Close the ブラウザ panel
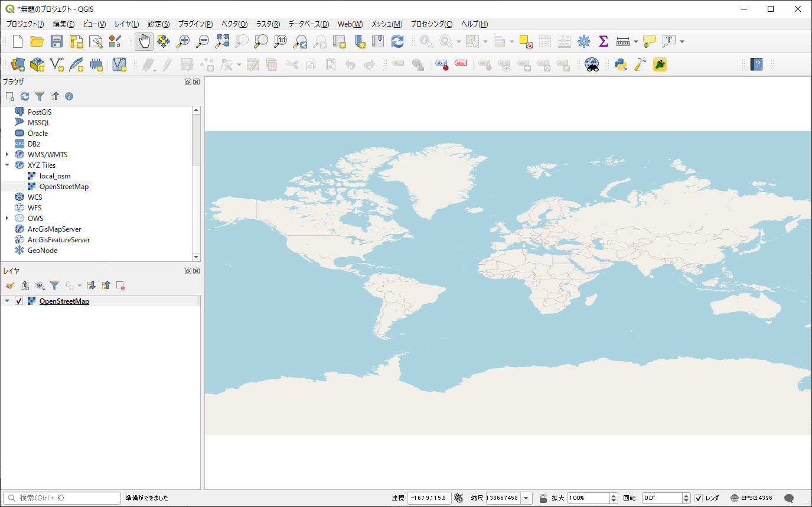The width and height of the screenshot is (812, 507). tap(197, 82)
